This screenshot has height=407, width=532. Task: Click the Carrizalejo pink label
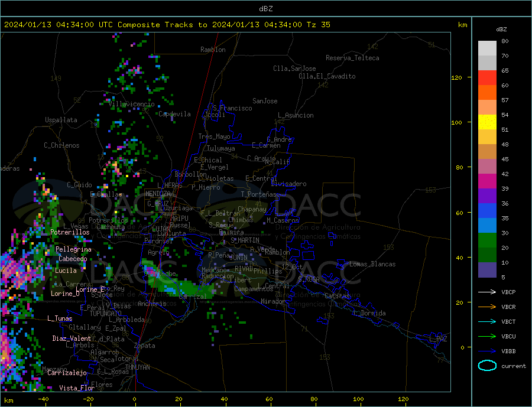[x=67, y=373]
